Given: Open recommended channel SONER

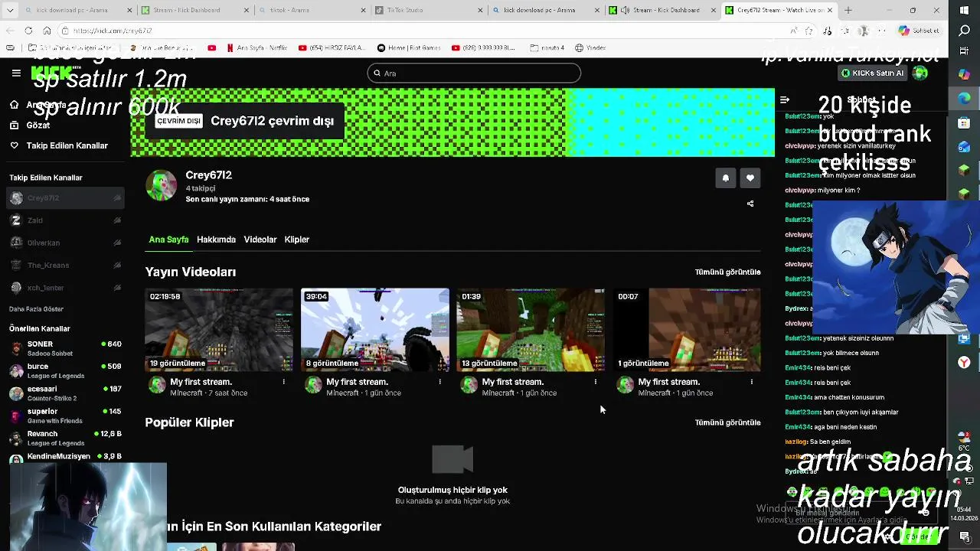Looking at the screenshot, I should 65,348.
